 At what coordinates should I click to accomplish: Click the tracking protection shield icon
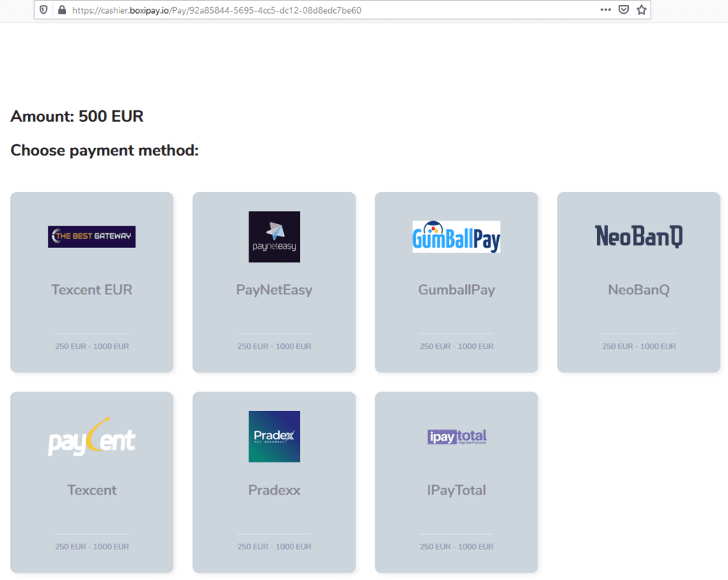[x=43, y=9]
